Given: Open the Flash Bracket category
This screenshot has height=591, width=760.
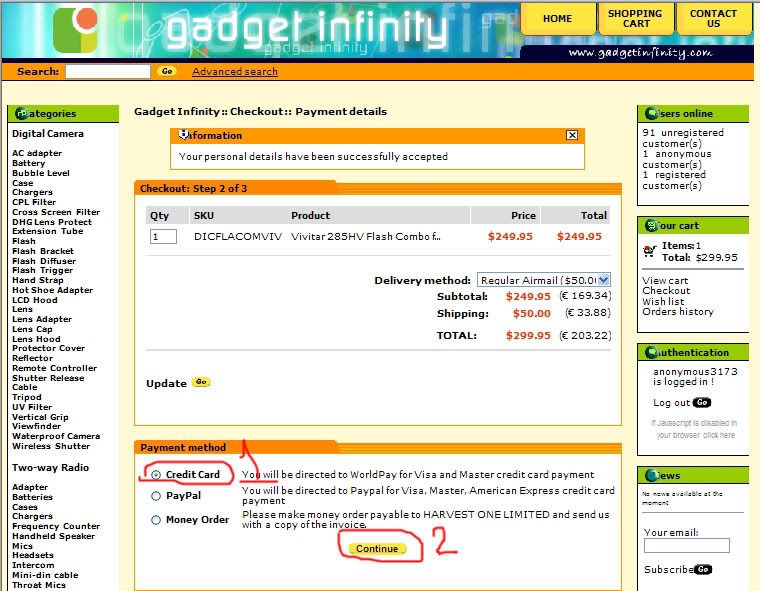Looking at the screenshot, I should coord(43,251).
